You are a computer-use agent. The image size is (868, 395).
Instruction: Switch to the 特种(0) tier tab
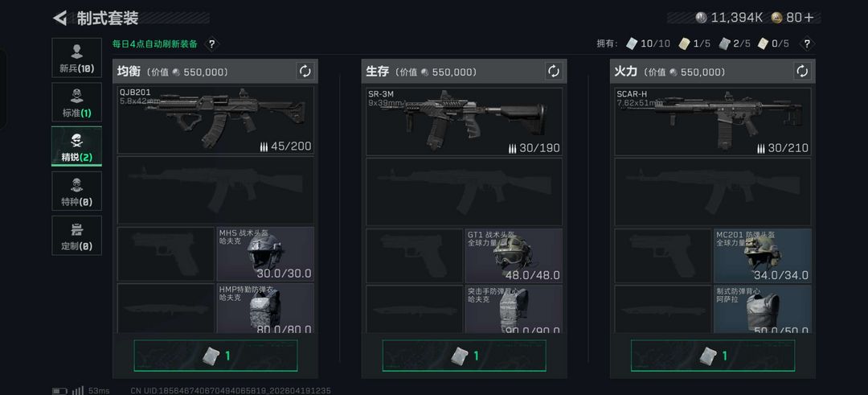pyautogui.click(x=77, y=191)
